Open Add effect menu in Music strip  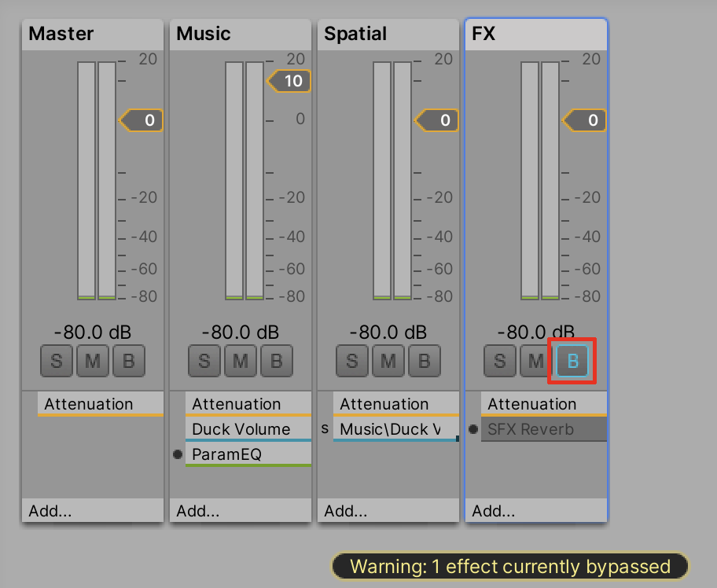(x=198, y=511)
